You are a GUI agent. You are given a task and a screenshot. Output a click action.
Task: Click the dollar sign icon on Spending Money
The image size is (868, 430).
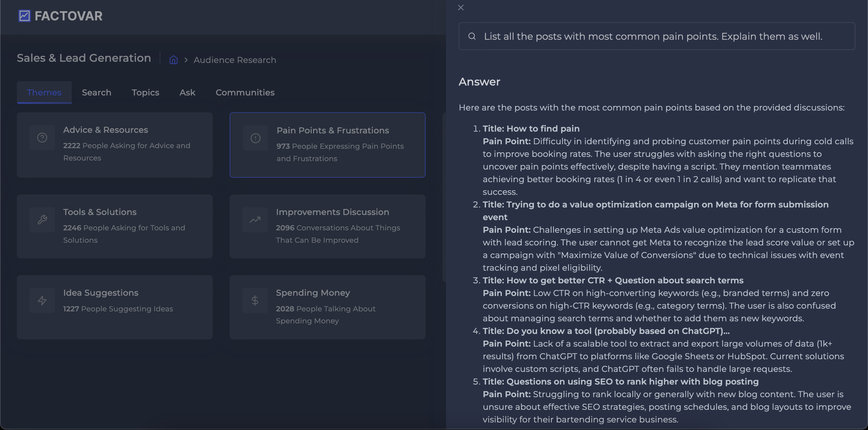click(255, 300)
